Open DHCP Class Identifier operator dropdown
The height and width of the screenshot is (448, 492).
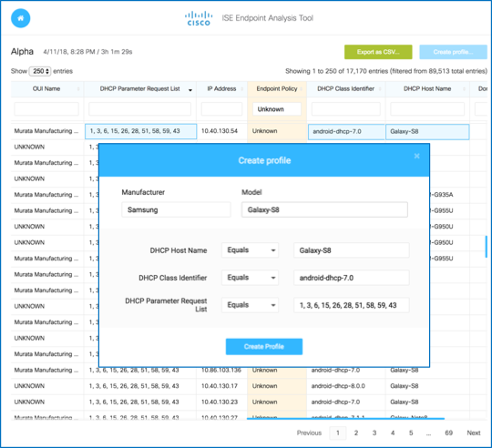(250, 278)
